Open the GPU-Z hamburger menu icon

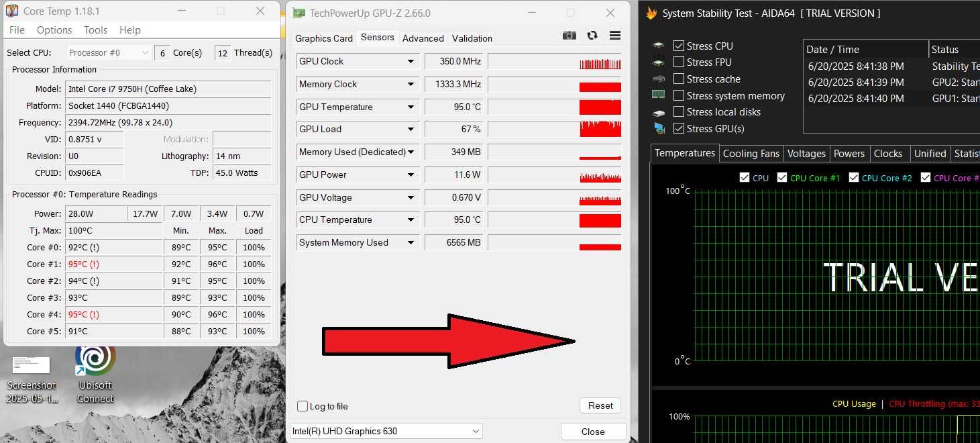(x=614, y=36)
